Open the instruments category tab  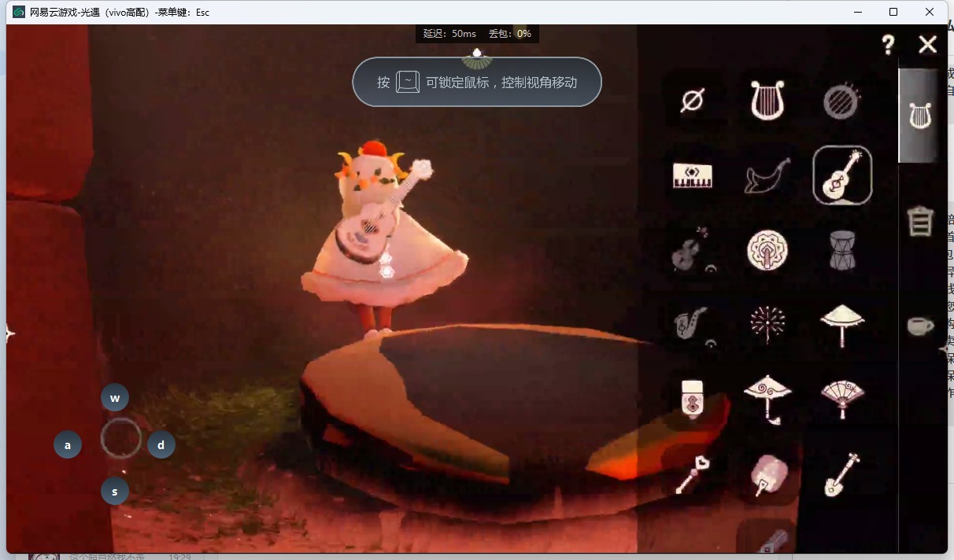(920, 116)
